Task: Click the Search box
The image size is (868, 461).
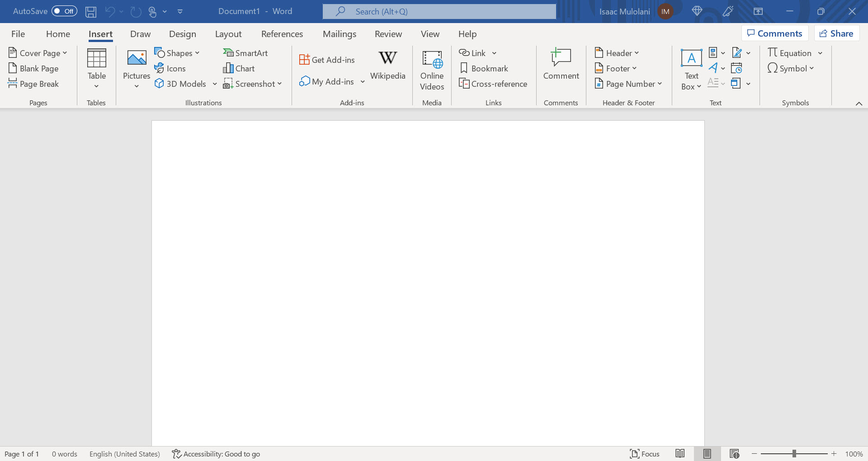Action: 439,11
